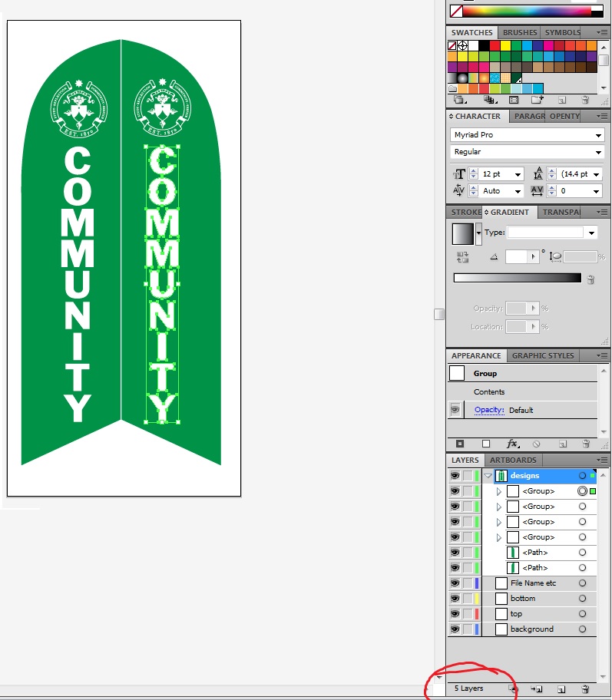Open the kerning Auto dropdown
612x700 pixels.
click(x=518, y=192)
